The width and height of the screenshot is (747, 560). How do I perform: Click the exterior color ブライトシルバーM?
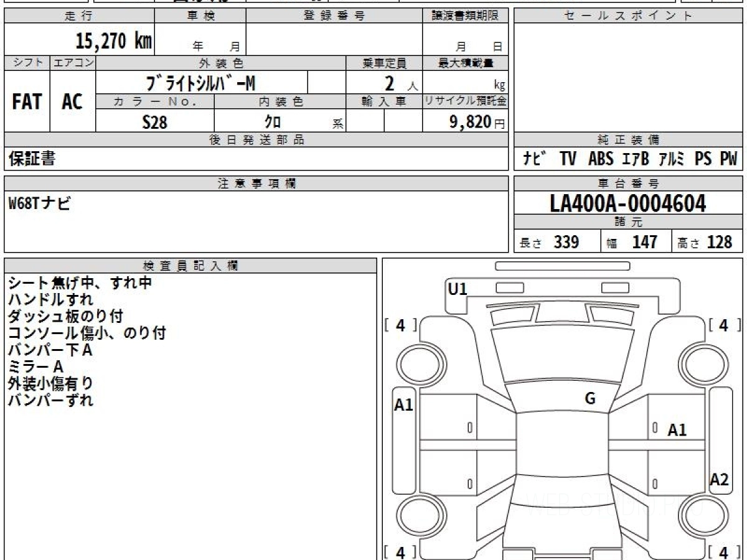click(x=200, y=82)
